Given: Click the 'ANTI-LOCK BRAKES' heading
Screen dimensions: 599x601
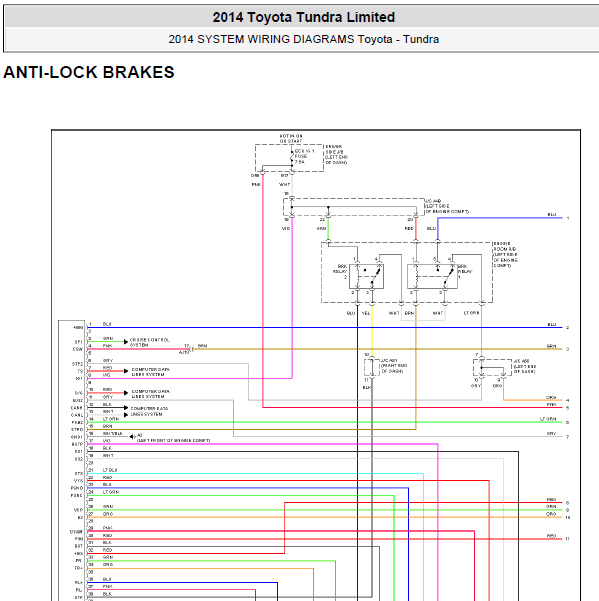Looking at the screenshot, I should click(89, 72).
